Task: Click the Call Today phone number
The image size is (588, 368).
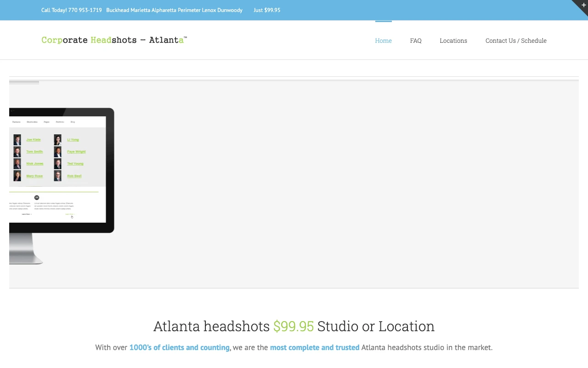Action: 72,10
